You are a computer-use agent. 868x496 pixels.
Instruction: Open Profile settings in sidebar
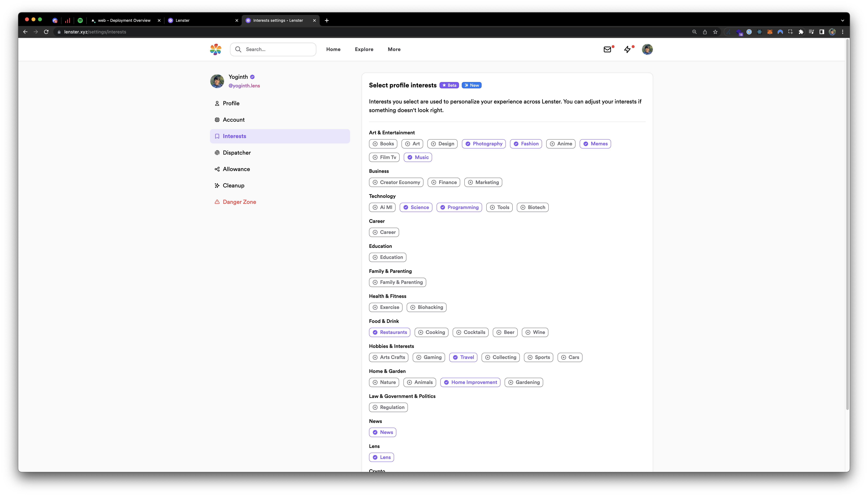tap(280, 103)
